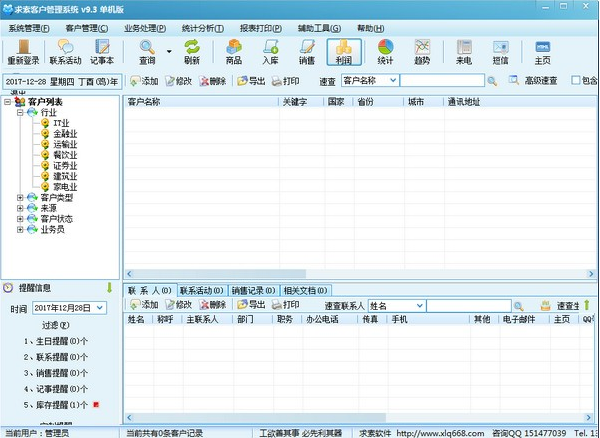600x438 pixels.
Task: Click the 重新登录 (re-login) toolbar icon
Action: pyautogui.click(x=24, y=51)
